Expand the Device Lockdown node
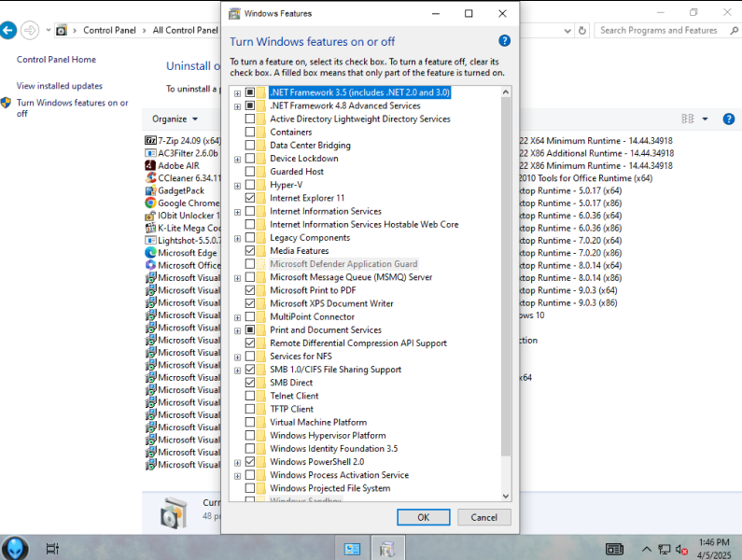Screen dimensions: 742x560 click(238, 160)
